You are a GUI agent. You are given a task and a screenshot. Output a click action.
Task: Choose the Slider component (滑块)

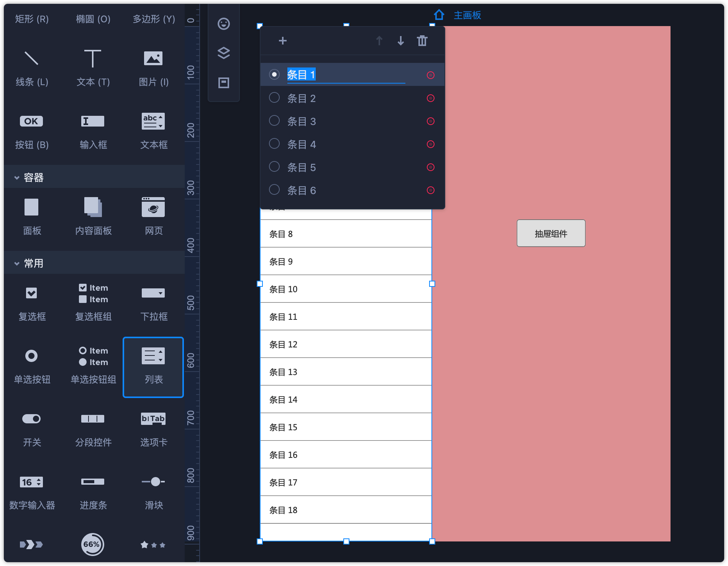(x=153, y=491)
